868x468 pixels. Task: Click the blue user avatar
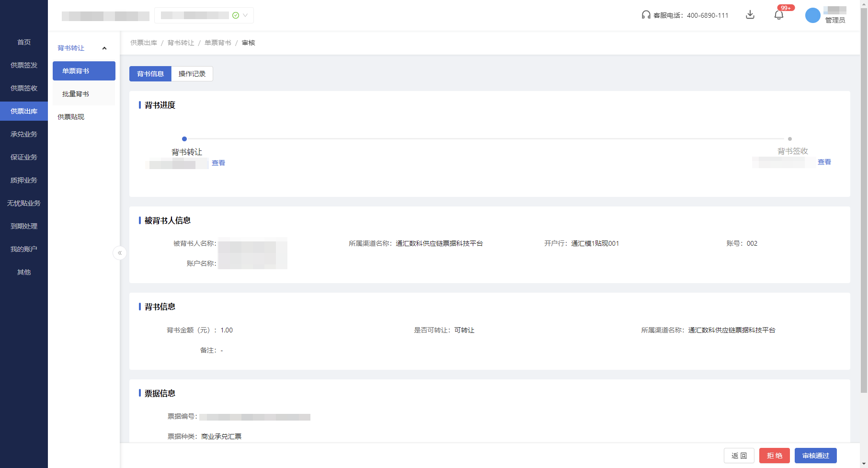[x=812, y=15]
